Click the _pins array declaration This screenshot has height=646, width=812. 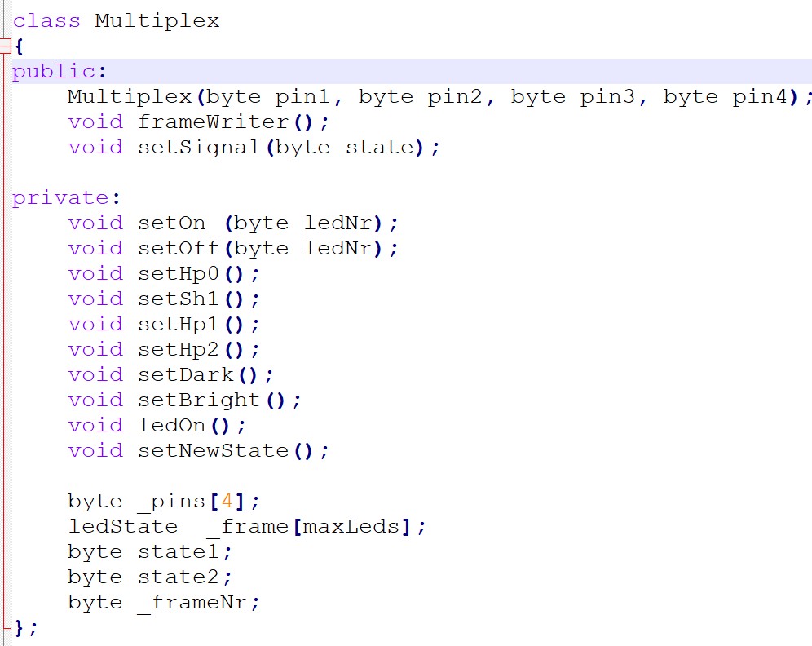tap(164, 502)
